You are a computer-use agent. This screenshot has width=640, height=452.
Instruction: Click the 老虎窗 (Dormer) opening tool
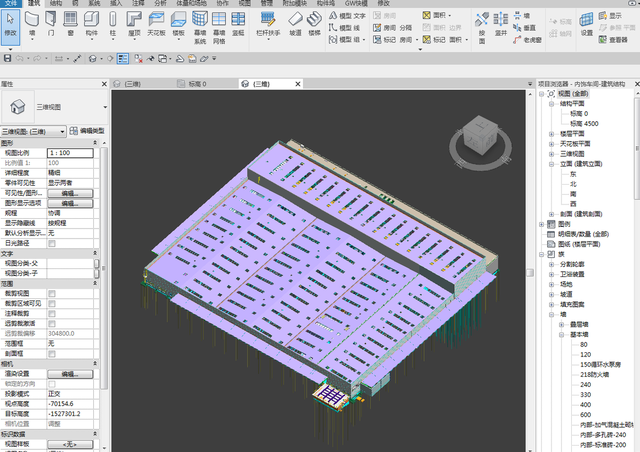[527, 40]
